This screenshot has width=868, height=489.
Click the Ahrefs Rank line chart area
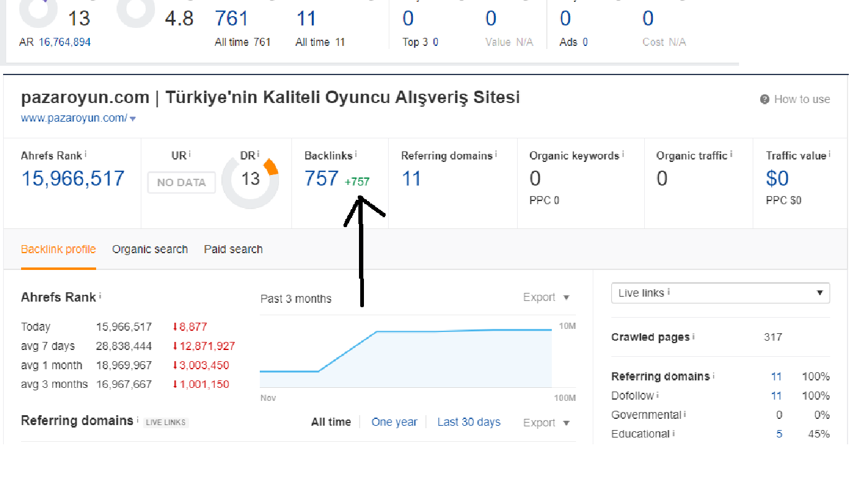[406, 352]
